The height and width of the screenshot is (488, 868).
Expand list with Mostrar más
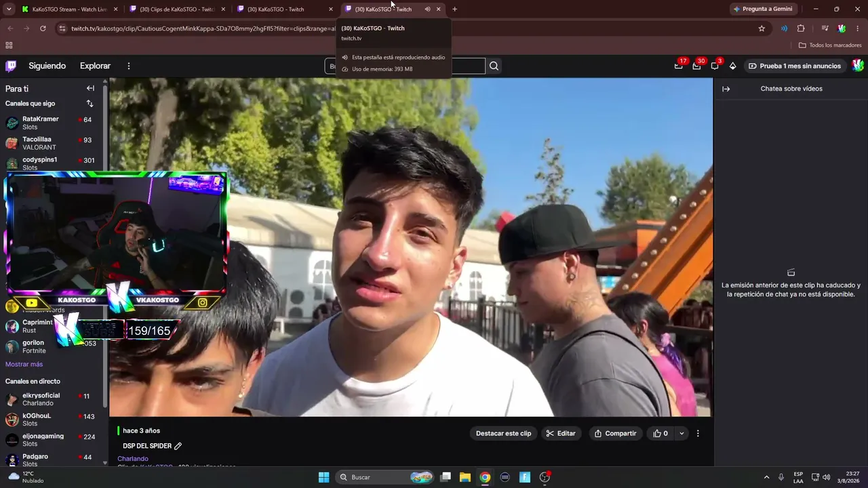(x=24, y=365)
